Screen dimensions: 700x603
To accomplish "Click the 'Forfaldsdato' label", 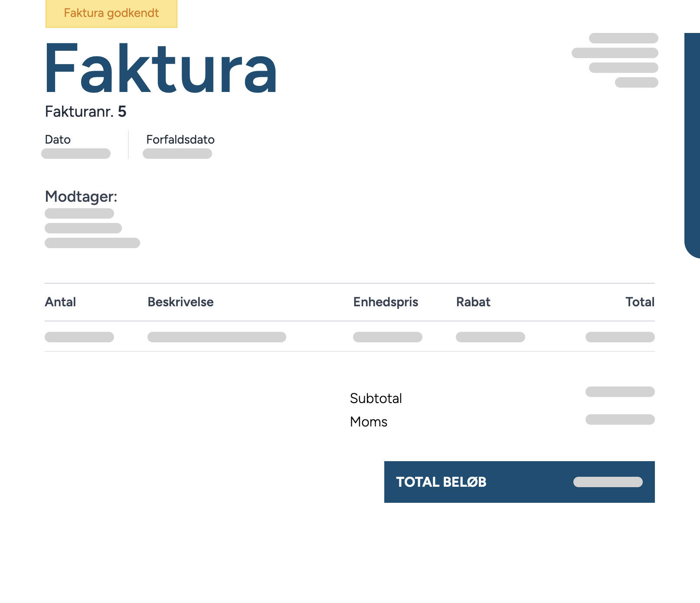I will (180, 140).
